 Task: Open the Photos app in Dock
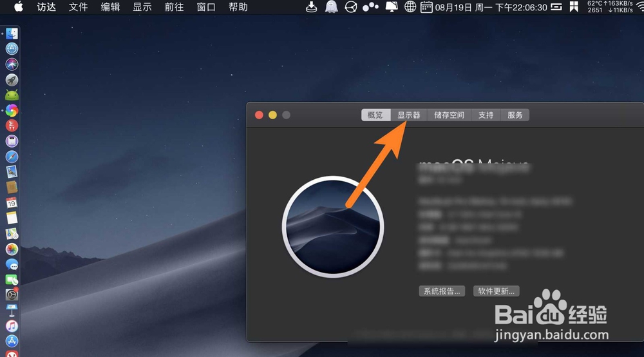click(12, 249)
